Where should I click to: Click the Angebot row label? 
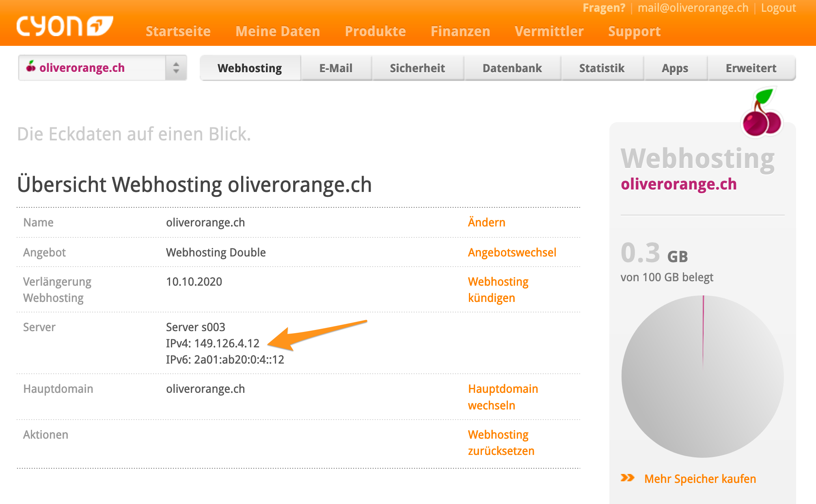tap(44, 252)
